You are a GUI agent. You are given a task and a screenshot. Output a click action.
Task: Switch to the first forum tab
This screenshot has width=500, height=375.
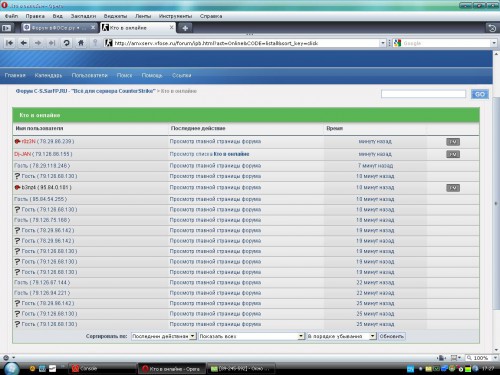pyautogui.click(x=56, y=28)
